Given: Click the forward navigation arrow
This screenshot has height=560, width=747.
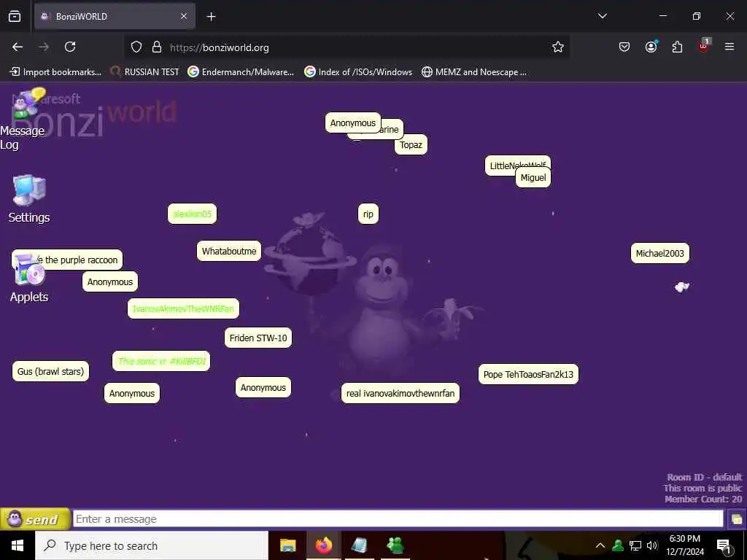Looking at the screenshot, I should (x=44, y=47).
